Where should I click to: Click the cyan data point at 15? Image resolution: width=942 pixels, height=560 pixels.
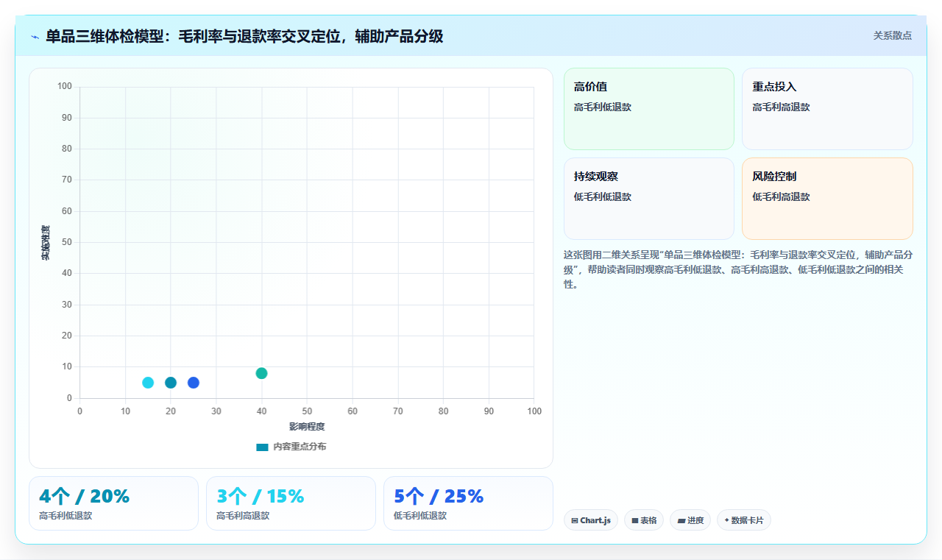pos(148,383)
